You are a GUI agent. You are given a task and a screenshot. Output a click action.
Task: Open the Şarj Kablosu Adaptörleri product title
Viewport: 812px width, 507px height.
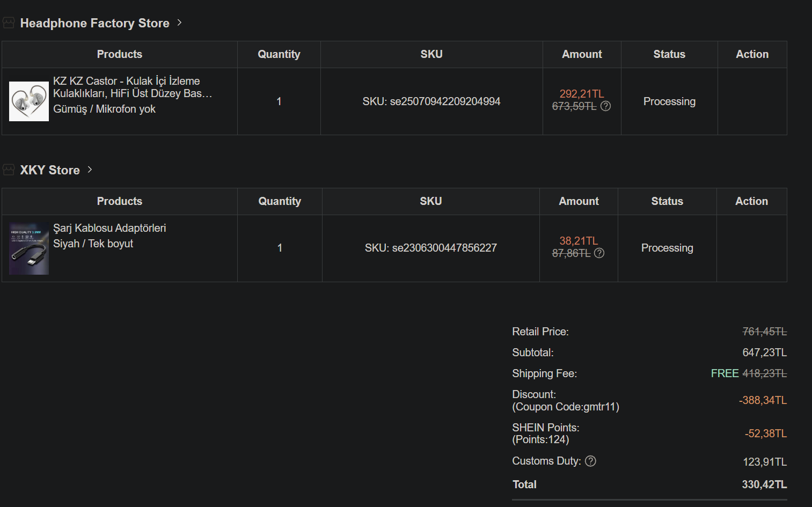point(109,228)
